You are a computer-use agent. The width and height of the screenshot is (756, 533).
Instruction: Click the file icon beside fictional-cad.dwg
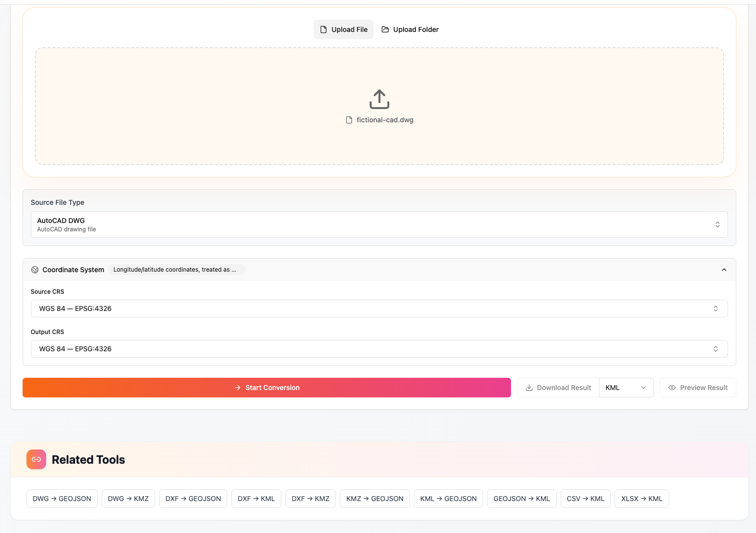tap(349, 120)
